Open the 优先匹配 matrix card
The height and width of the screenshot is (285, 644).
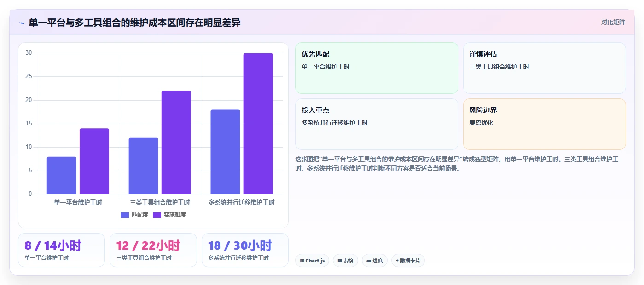377,68
